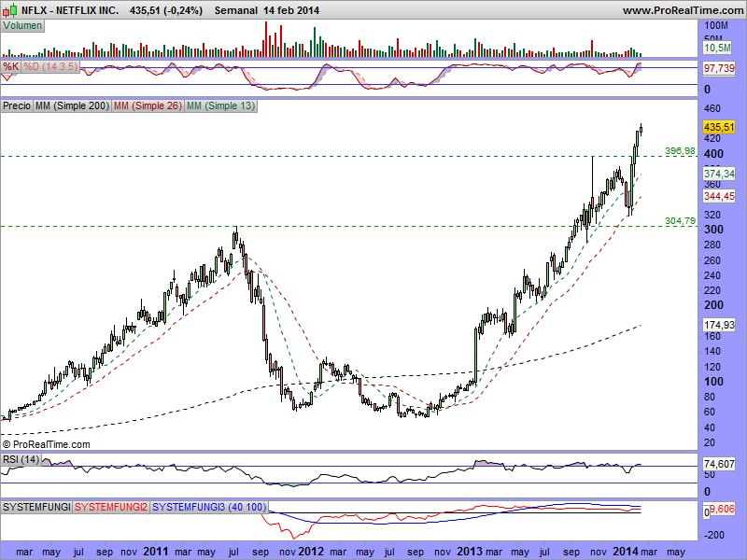Click the Precio label tab
Viewport: 747px width, 560px height.
[17, 105]
